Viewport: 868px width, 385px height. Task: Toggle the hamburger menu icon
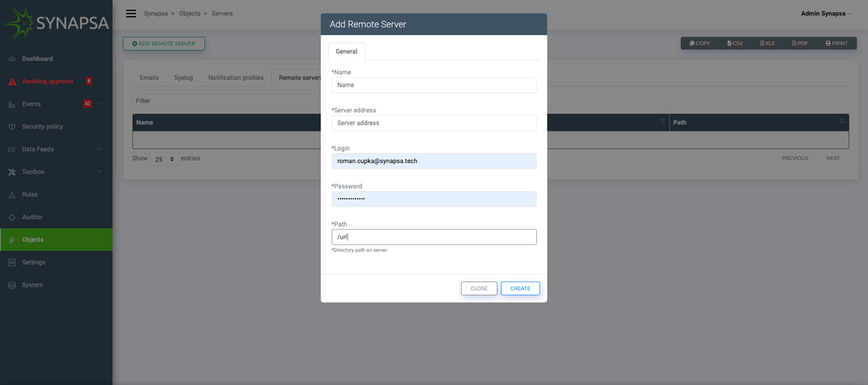point(131,14)
